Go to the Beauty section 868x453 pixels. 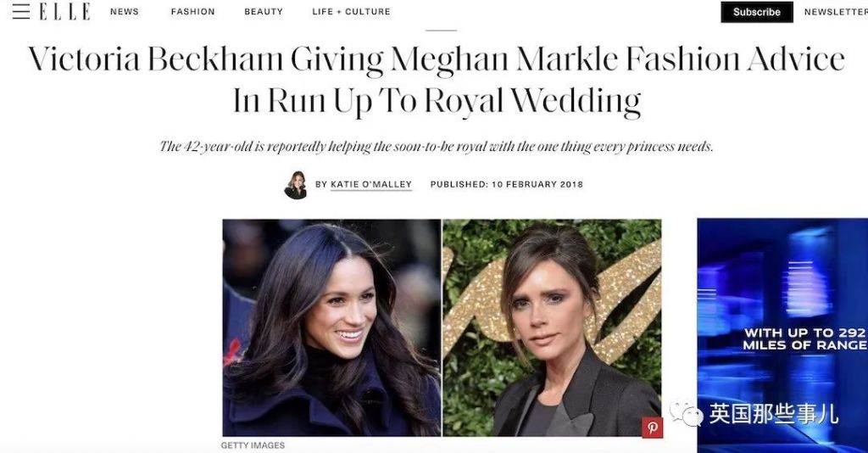(264, 12)
